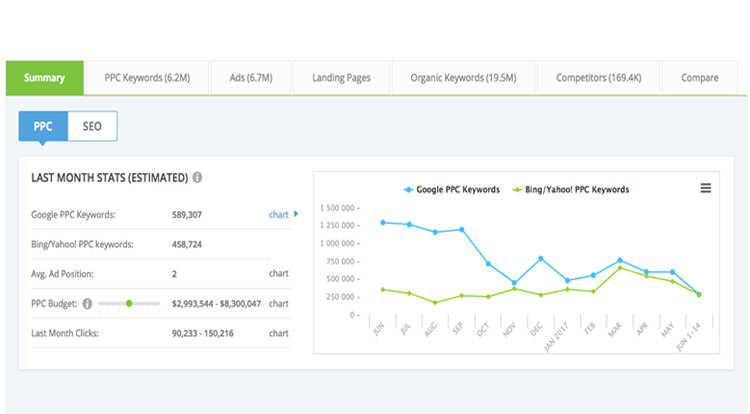This screenshot has height=414, width=750.
Task: Open the chart hamburger menu
Action: click(706, 188)
